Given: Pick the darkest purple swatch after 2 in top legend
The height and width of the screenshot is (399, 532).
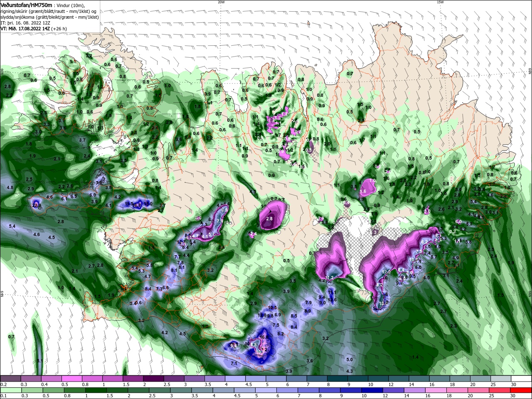Looking at the screenshot, I should (153, 379).
